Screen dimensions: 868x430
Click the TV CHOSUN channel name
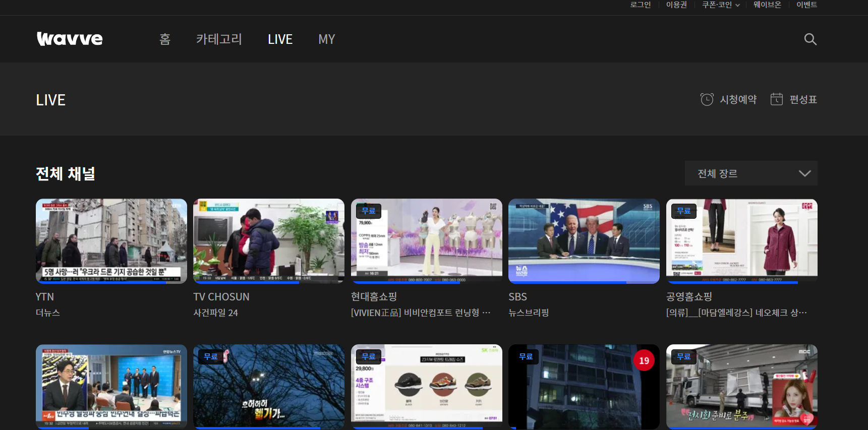(x=221, y=297)
